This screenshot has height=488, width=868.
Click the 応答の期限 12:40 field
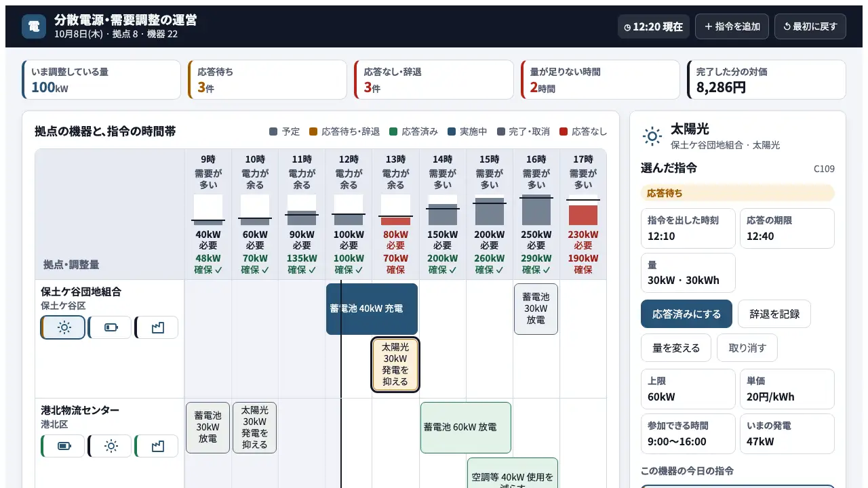787,228
